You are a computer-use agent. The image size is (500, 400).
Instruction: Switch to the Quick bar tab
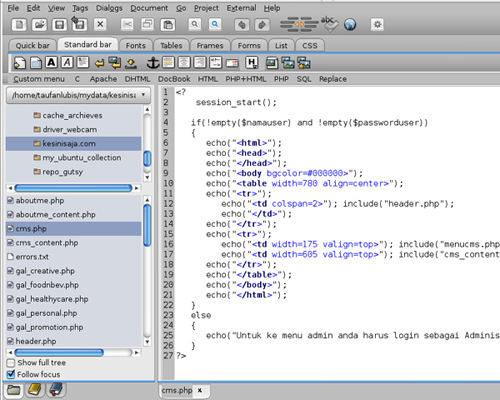coord(32,45)
